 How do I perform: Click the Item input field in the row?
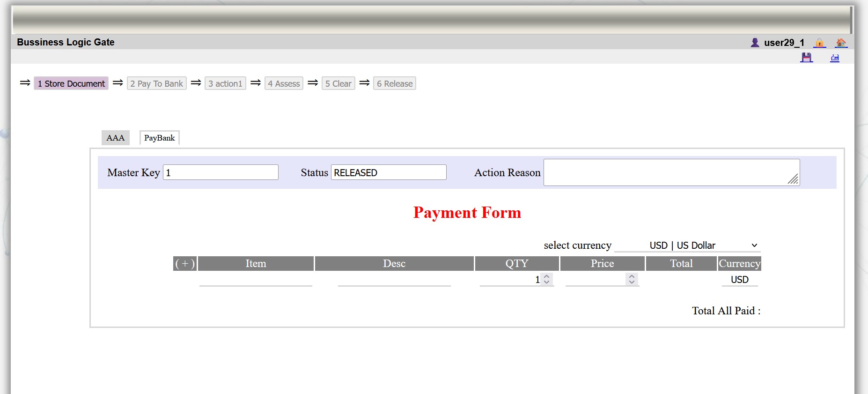[x=256, y=280]
